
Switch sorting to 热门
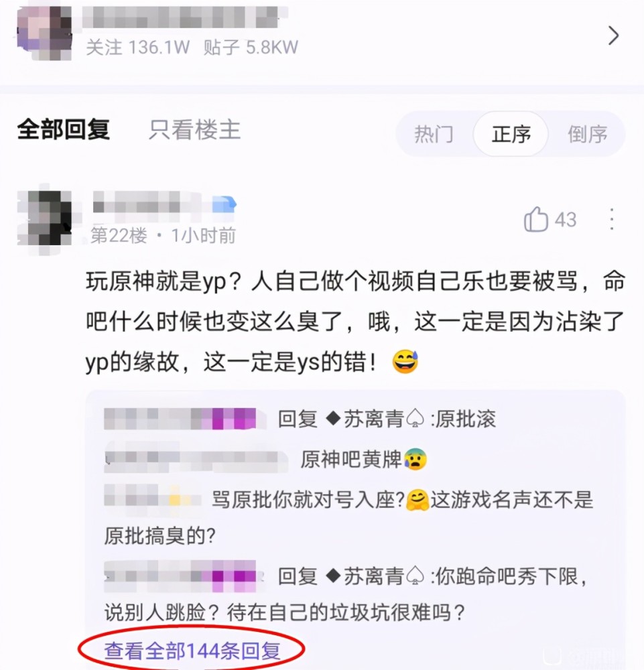[x=434, y=134]
